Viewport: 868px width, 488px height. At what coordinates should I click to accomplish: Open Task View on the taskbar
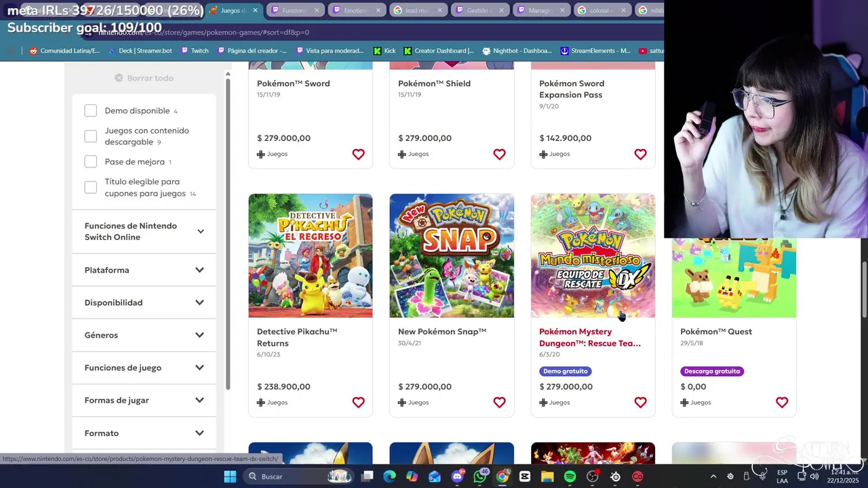(367, 476)
